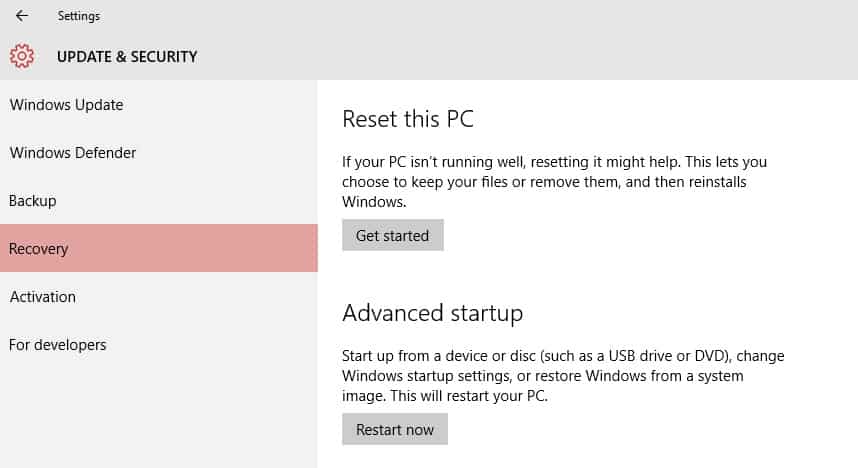The height and width of the screenshot is (468, 858).
Task: Click the Reset this PC heading
Action: point(408,119)
